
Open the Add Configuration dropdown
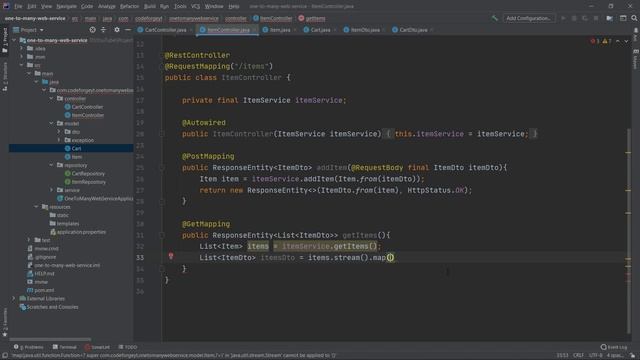pyautogui.click(x=529, y=18)
